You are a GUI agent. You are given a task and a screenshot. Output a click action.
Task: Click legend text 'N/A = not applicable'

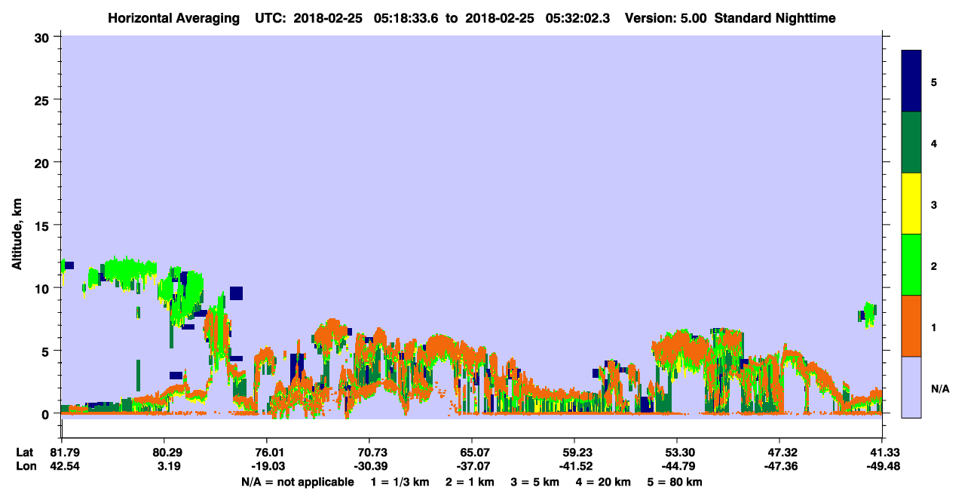click(297, 482)
